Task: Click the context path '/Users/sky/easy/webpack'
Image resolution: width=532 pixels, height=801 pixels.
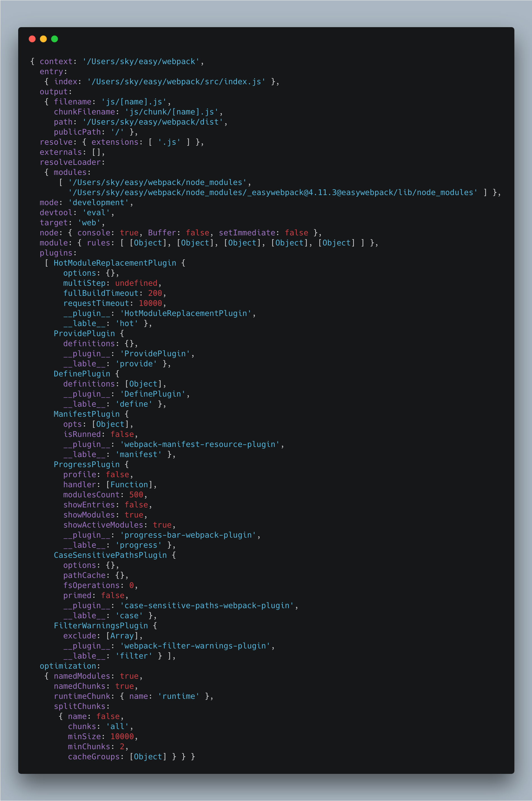Action: 141,62
